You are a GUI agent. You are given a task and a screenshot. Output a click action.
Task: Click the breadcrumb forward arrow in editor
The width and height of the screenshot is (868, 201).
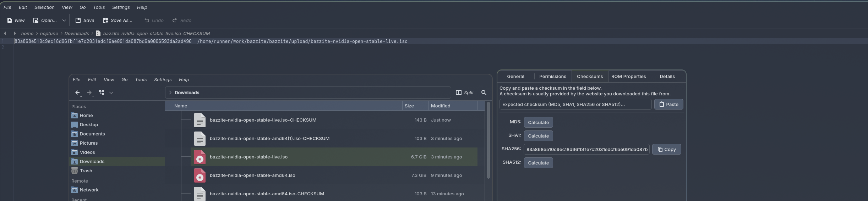pos(15,33)
